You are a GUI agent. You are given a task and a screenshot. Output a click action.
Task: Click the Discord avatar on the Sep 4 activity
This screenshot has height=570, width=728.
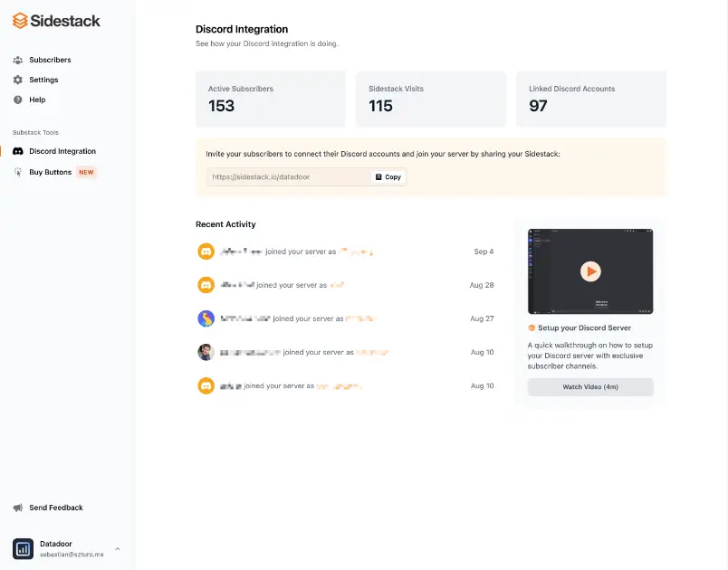click(x=205, y=251)
